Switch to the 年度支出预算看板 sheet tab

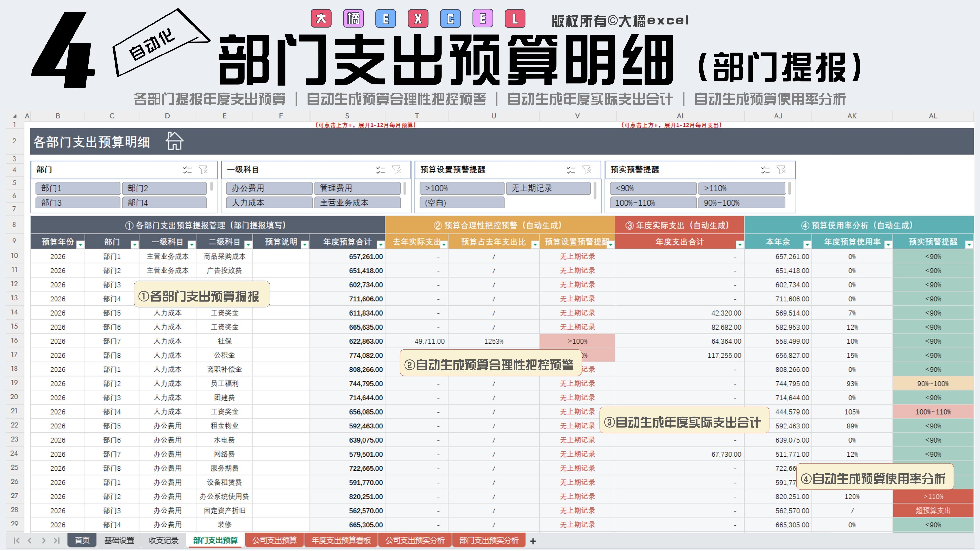[x=341, y=540]
